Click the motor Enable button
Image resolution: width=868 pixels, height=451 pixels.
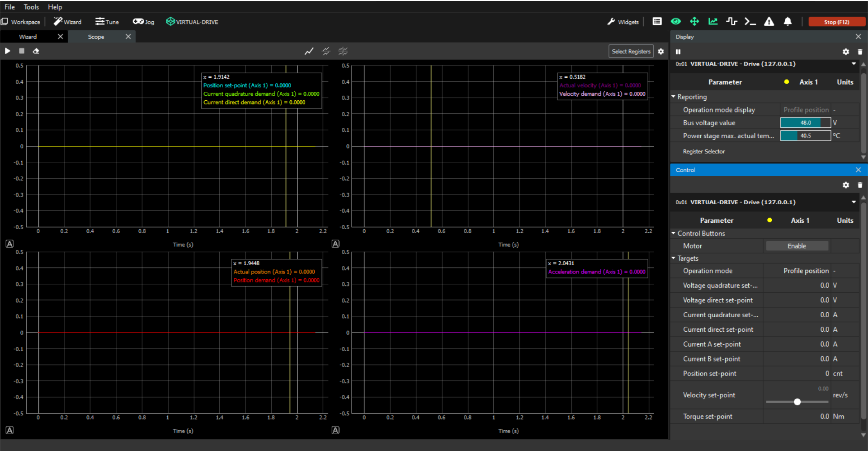pos(797,246)
